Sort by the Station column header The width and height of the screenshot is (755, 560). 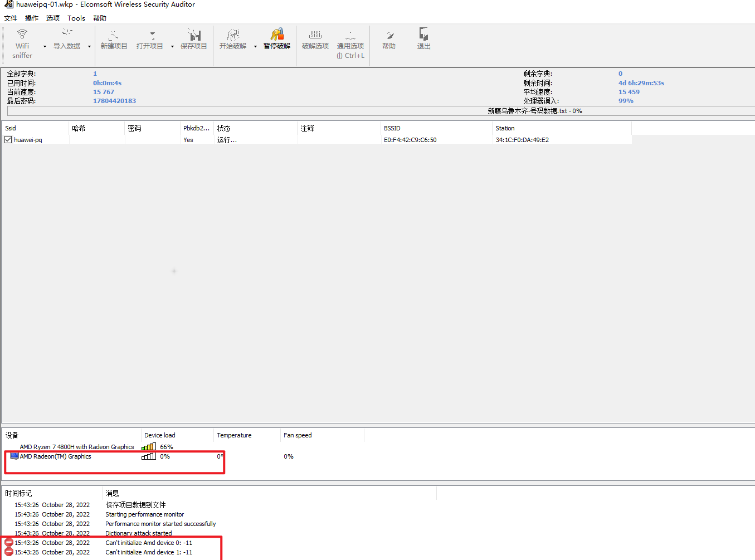(x=562, y=128)
